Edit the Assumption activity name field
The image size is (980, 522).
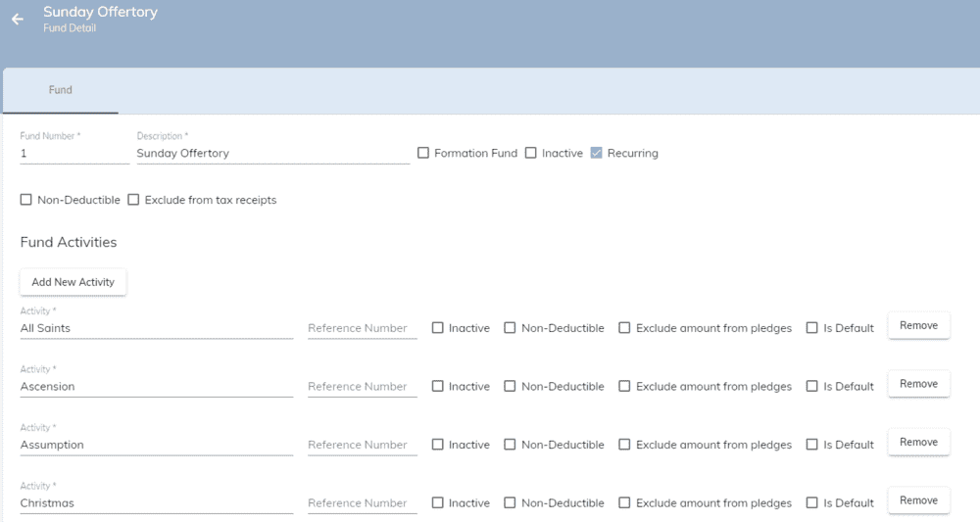pyautogui.click(x=156, y=445)
